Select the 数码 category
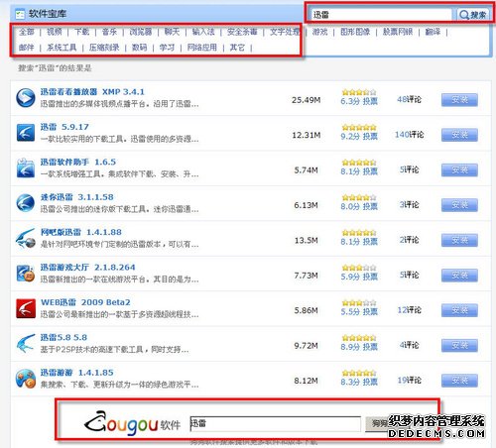This screenshot has height=448, width=496. pos(139,48)
